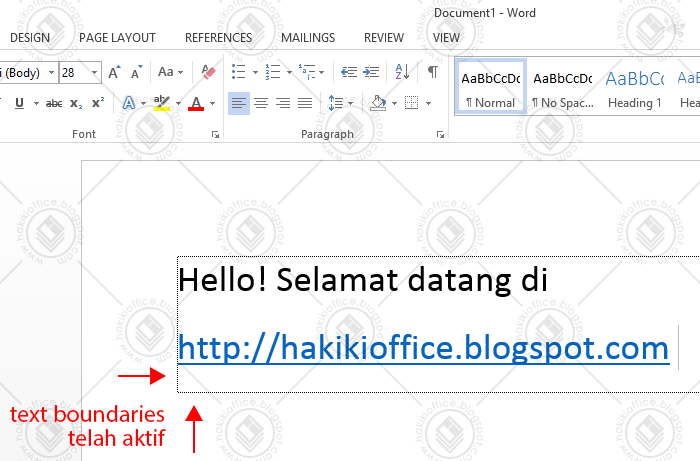Increase the paragraph indent
Image resolution: width=700 pixels, height=461 pixels.
(x=371, y=72)
